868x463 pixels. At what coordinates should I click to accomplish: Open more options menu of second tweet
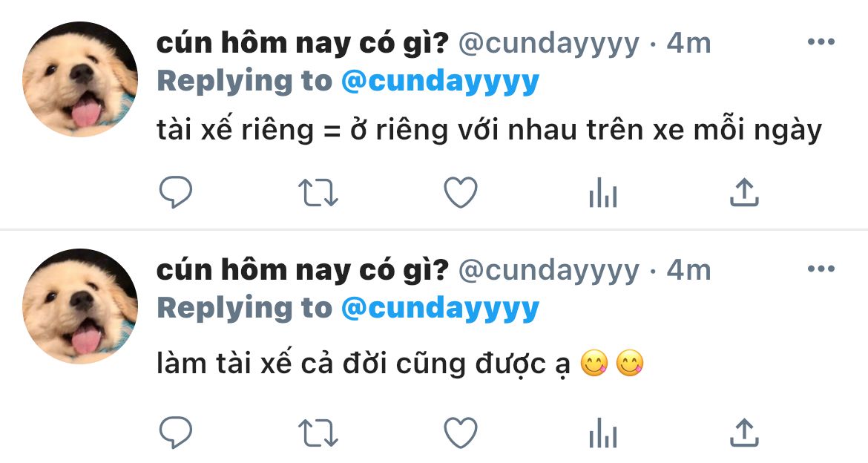click(x=821, y=269)
